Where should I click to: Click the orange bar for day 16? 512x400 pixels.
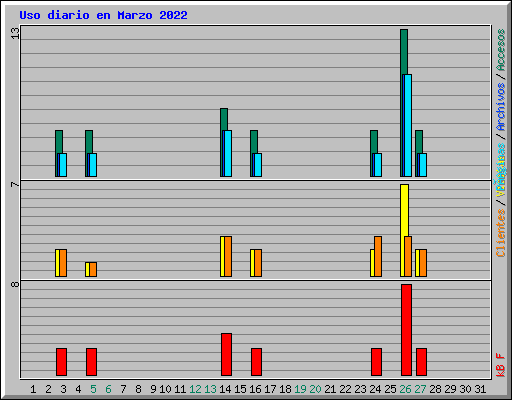pyautogui.click(x=258, y=263)
